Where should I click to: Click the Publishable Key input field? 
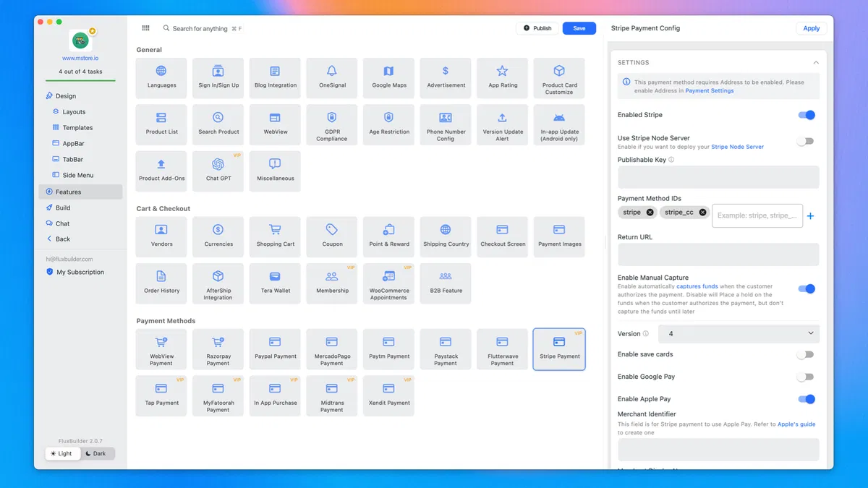click(718, 177)
